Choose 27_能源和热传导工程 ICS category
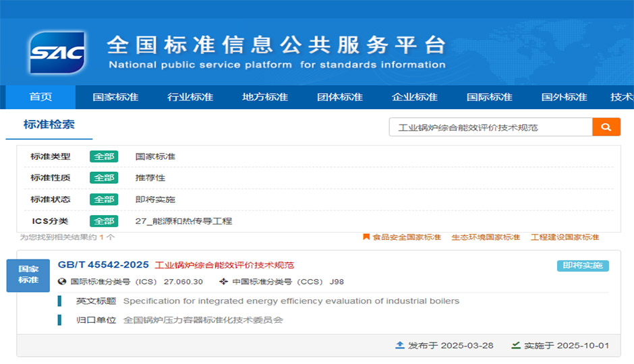The image size is (634, 364). click(x=183, y=221)
